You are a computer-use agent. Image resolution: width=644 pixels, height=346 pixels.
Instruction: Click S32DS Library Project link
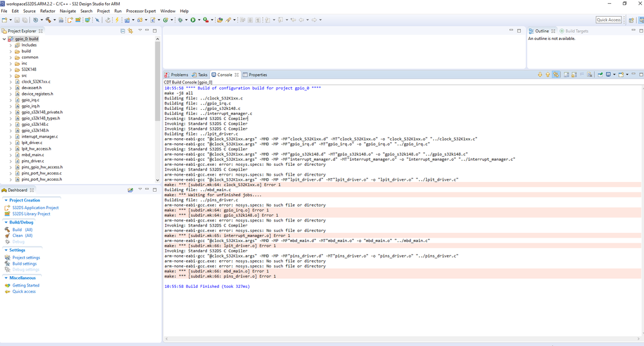coord(31,214)
